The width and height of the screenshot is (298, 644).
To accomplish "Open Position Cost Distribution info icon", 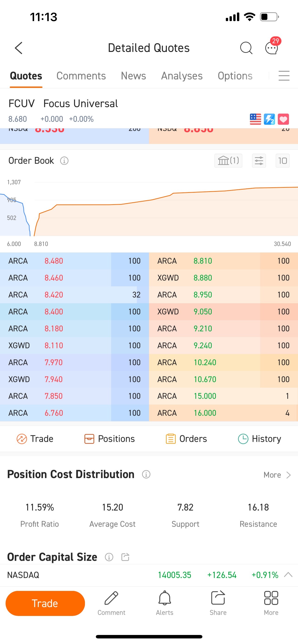I will coord(146,474).
